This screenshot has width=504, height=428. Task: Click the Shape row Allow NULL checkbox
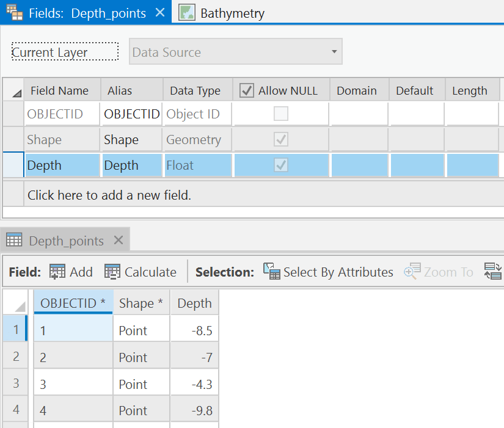click(281, 139)
